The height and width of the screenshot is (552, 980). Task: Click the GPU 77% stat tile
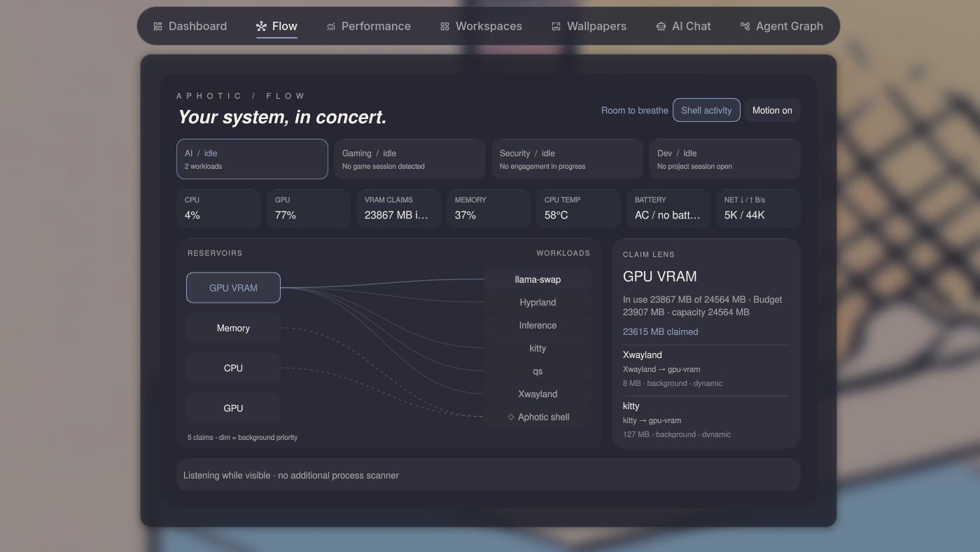(x=309, y=209)
